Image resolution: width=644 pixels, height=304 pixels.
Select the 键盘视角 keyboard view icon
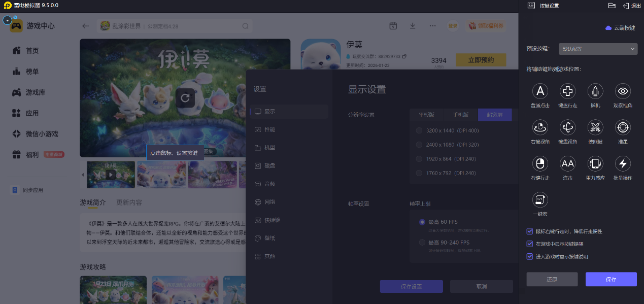[567, 127]
